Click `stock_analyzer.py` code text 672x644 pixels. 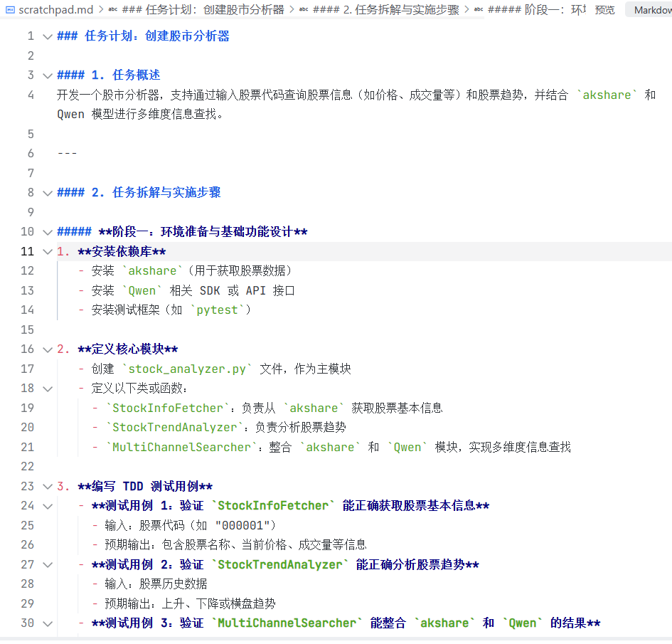point(187,369)
